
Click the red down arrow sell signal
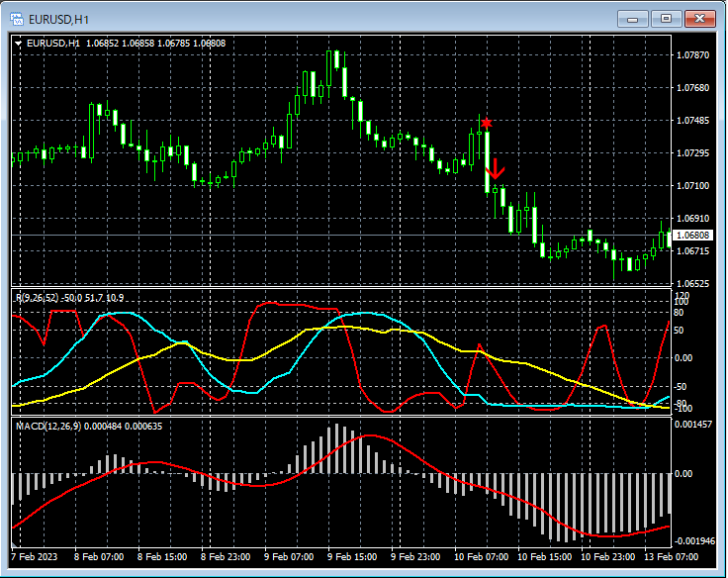pos(497,166)
